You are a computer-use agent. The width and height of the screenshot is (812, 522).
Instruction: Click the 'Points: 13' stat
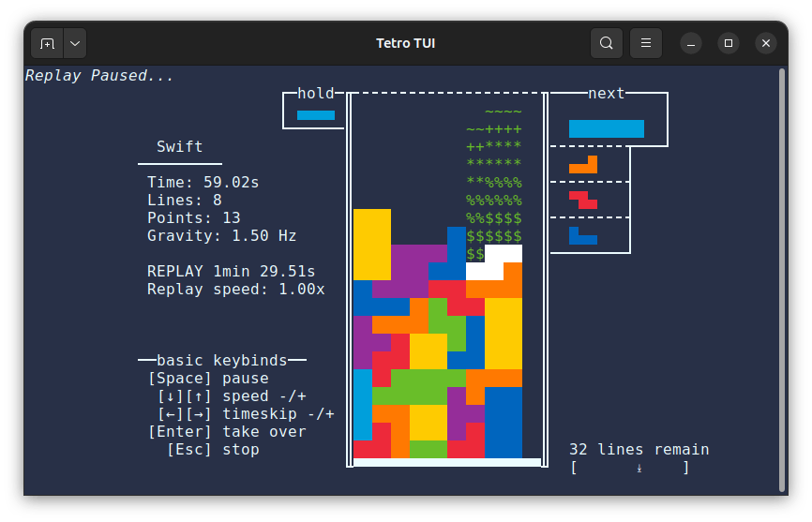(x=194, y=217)
